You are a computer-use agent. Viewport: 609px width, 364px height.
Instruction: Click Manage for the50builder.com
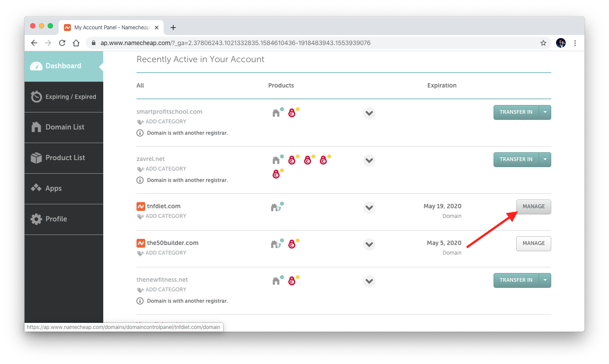(x=534, y=243)
